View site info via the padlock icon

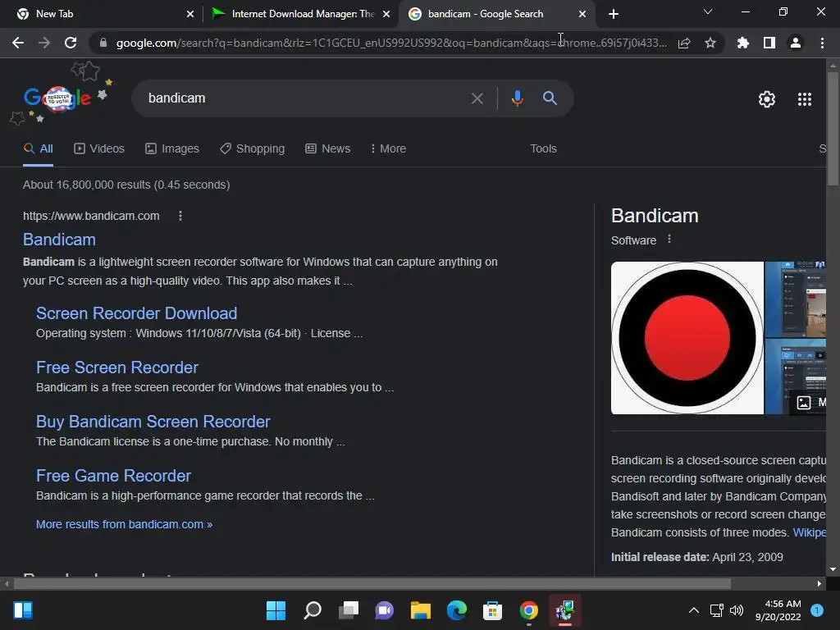(x=103, y=43)
